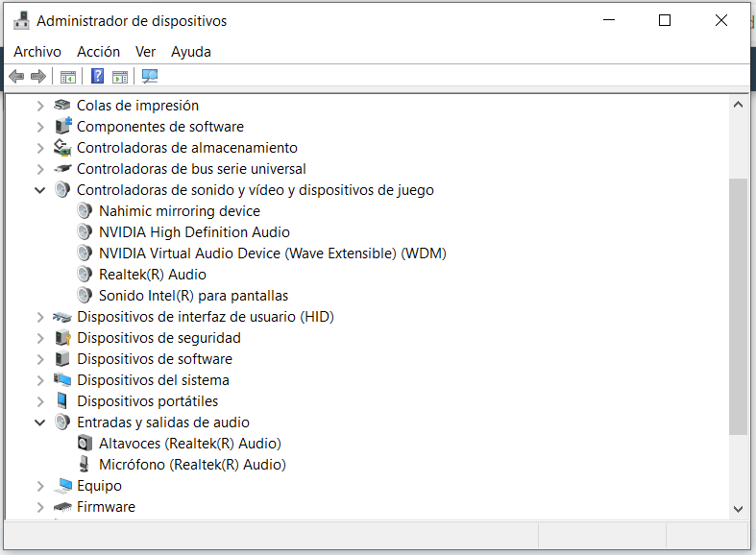Screen dimensions: 756x555
Task: Click the speaker icon for Controladoras de sonido
Action: coord(62,190)
